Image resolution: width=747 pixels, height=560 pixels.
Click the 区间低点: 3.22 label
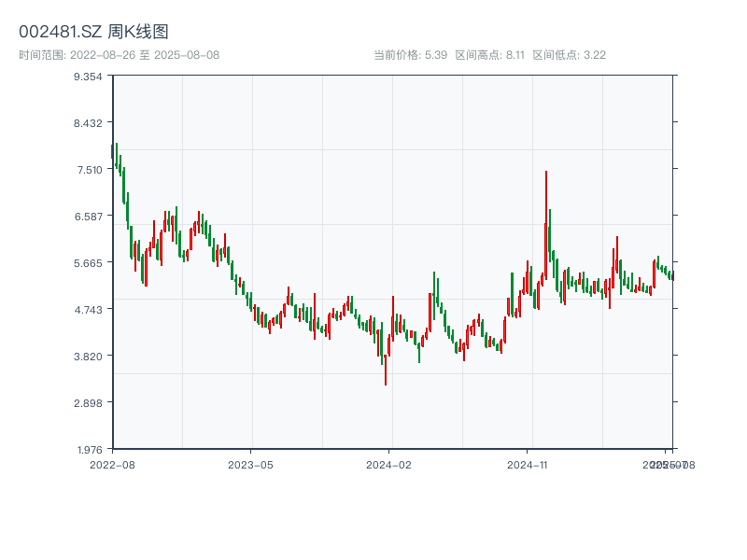(x=570, y=55)
